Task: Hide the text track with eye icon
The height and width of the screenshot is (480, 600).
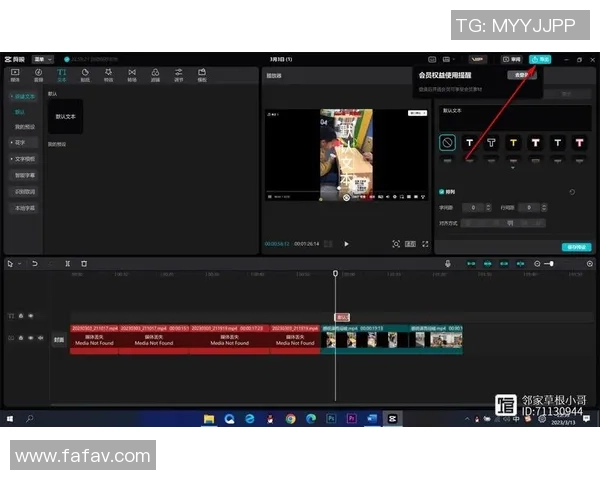Action: [x=31, y=316]
